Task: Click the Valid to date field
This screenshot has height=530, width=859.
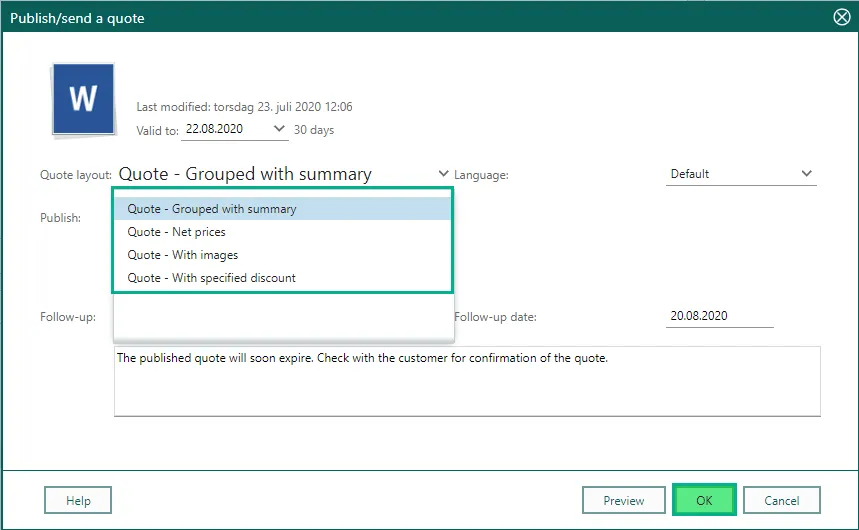Action: (x=225, y=130)
